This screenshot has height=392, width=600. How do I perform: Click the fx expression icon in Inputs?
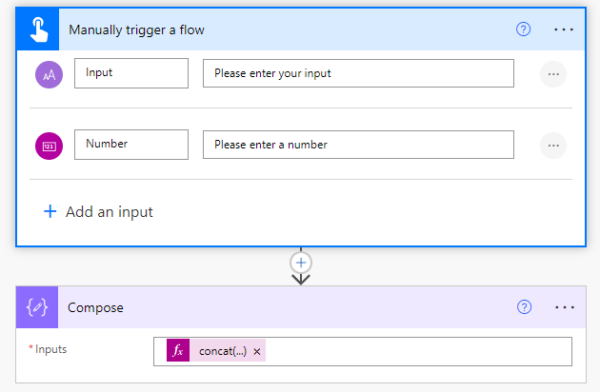(178, 350)
